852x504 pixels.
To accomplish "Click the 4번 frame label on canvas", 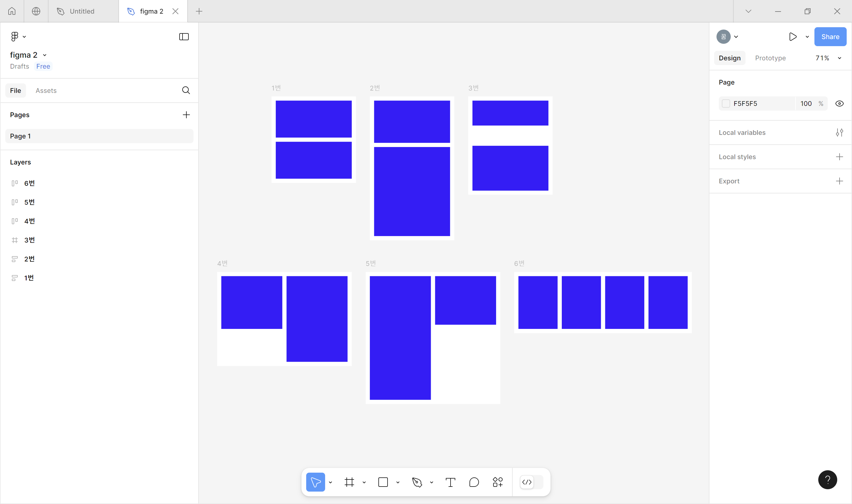I will point(222,264).
